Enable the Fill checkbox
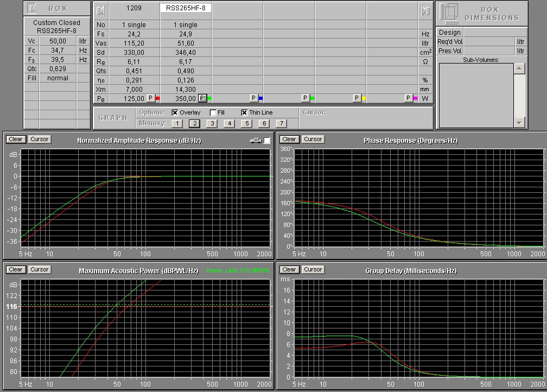 213,112
